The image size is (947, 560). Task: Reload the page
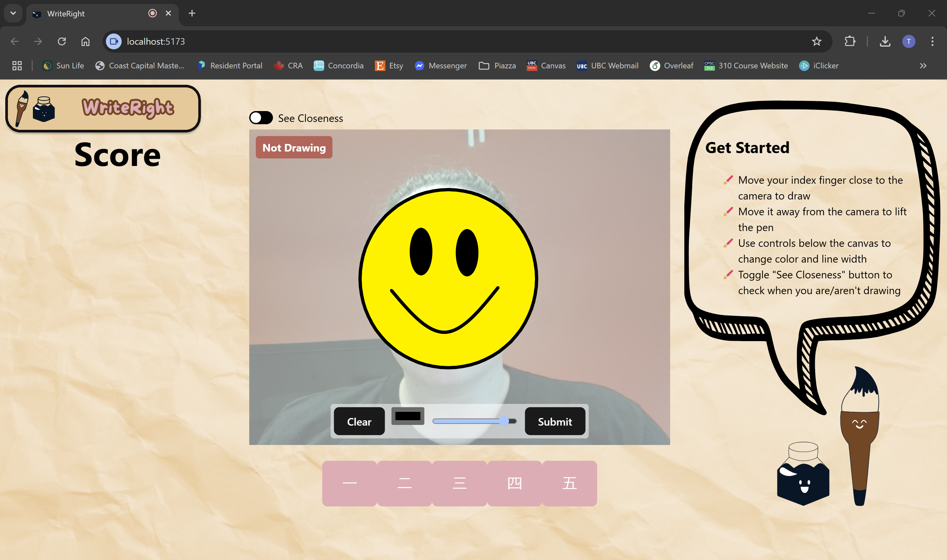(62, 41)
